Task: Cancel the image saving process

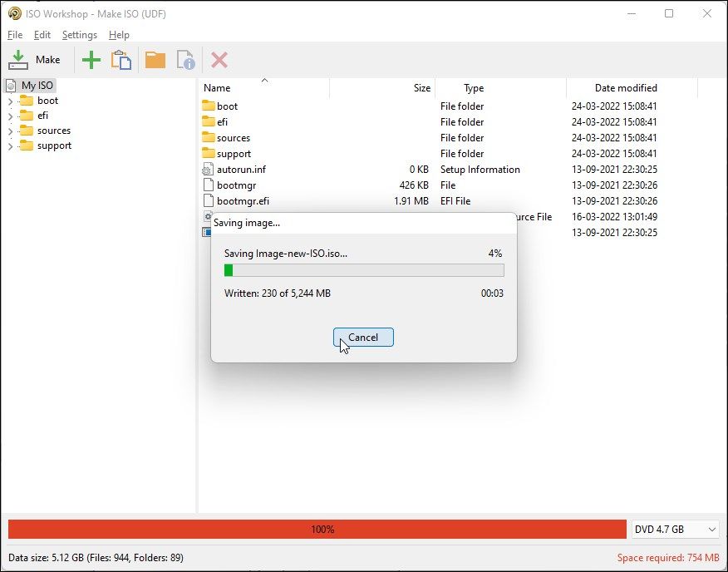Action: pyautogui.click(x=363, y=337)
